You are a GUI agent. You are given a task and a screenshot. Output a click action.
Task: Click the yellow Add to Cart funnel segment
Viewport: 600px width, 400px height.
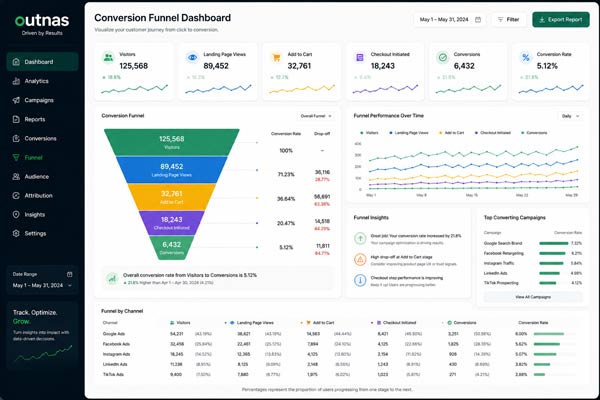(x=172, y=197)
